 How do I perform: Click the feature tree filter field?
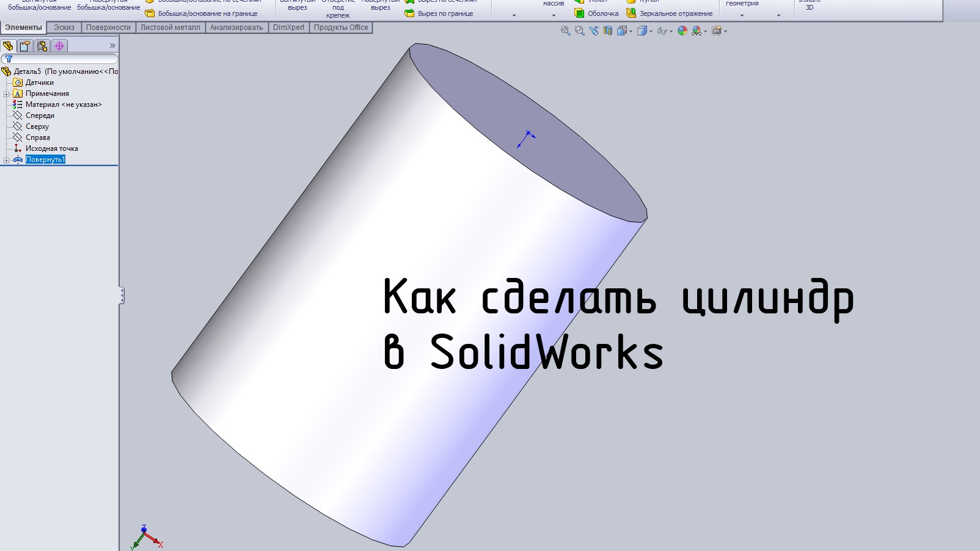tap(59, 59)
